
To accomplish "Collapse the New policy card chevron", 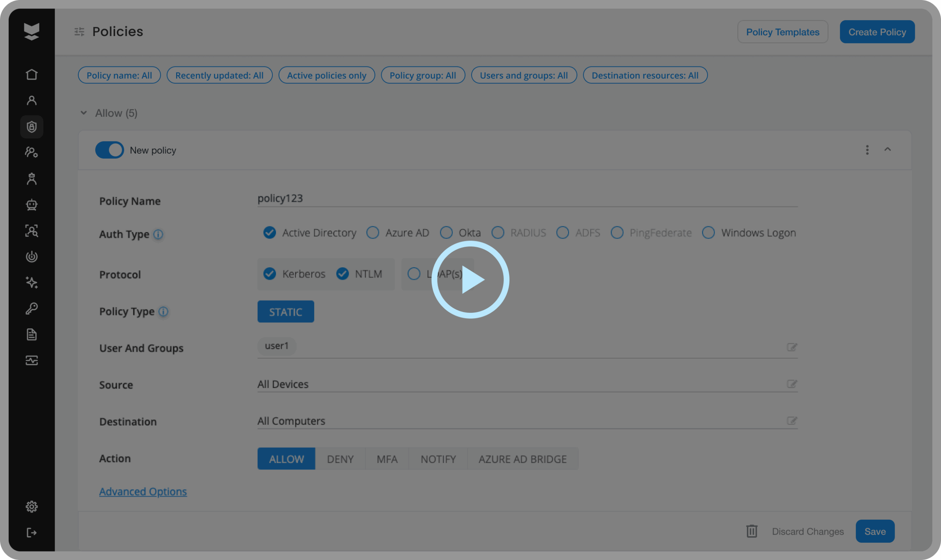I will click(x=887, y=150).
